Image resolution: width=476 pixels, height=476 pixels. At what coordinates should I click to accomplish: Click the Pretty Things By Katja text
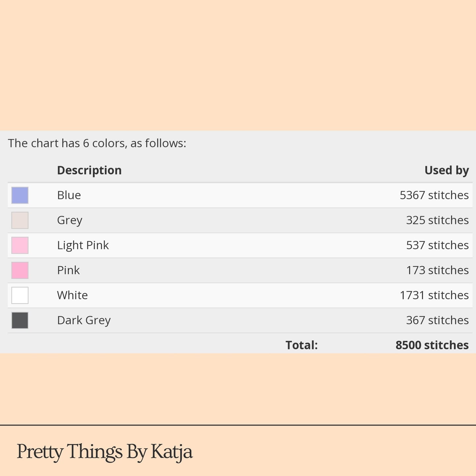tap(104, 452)
